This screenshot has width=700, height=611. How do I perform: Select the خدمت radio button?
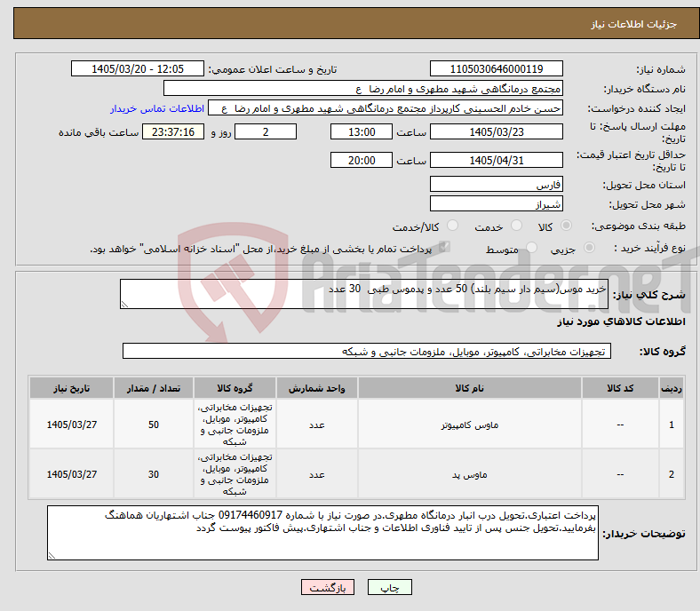(516, 226)
